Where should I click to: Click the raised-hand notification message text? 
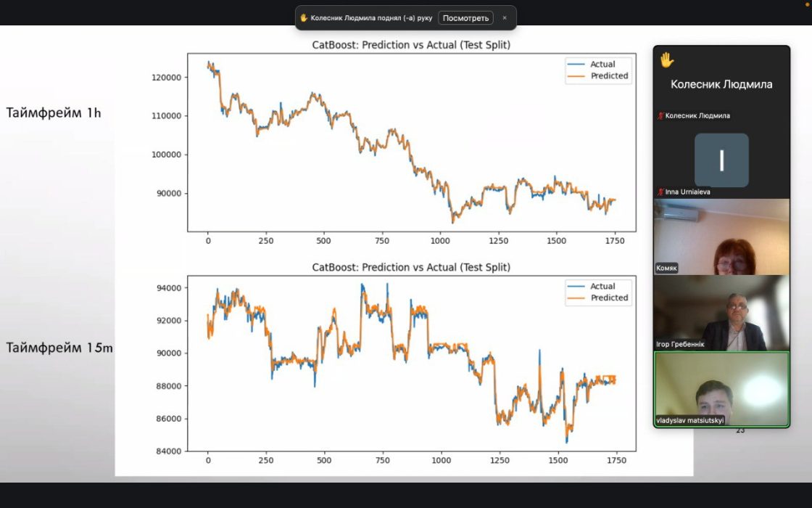[x=372, y=18]
